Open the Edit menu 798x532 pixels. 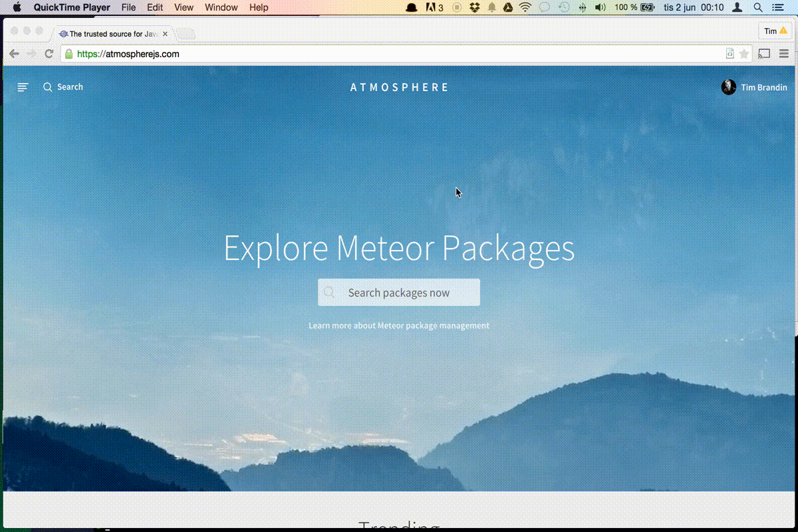[x=155, y=7]
